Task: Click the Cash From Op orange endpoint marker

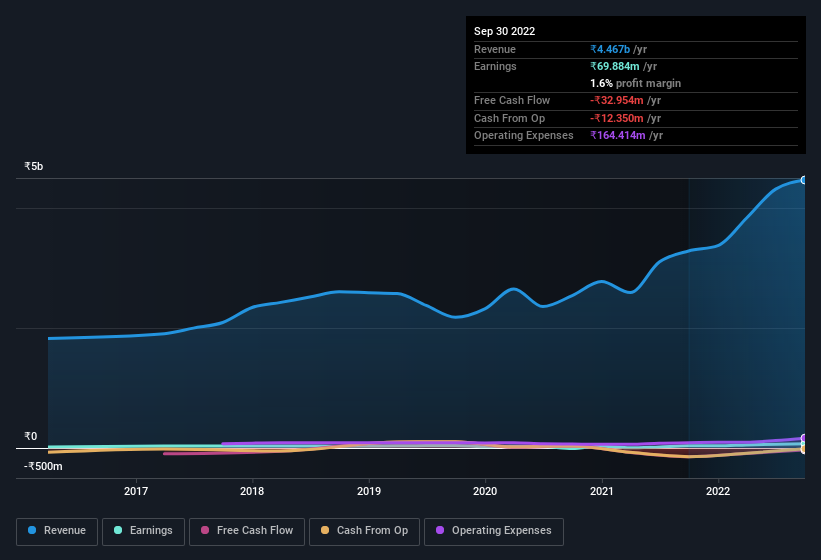Action: pyautogui.click(x=804, y=449)
